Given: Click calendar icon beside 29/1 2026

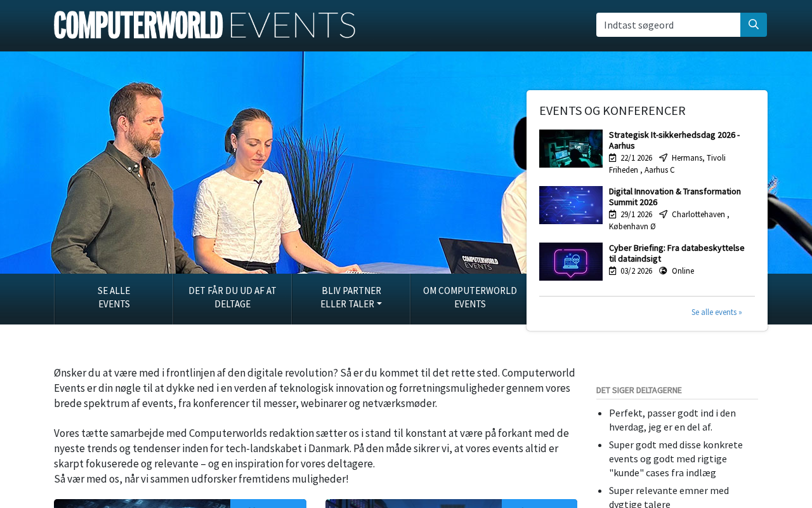Looking at the screenshot, I should [613, 215].
